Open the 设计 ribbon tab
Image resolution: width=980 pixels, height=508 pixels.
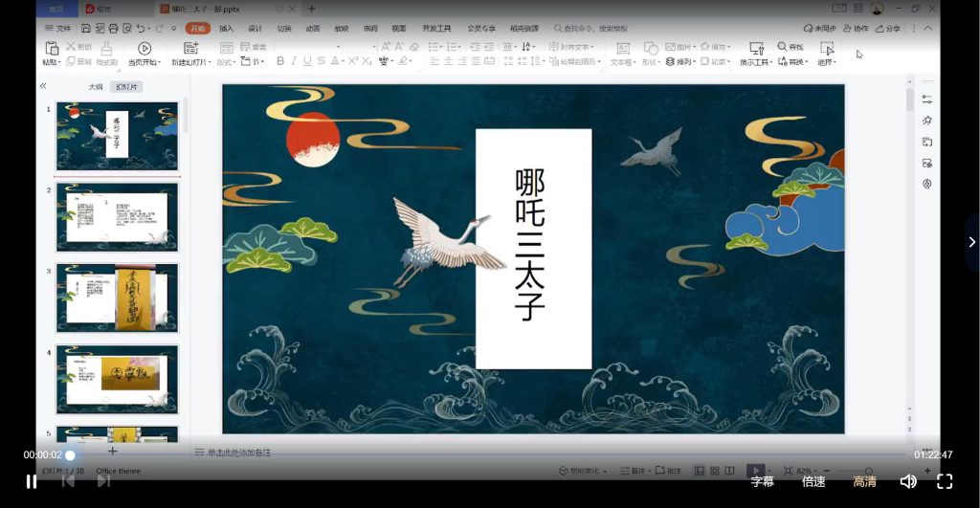pyautogui.click(x=255, y=29)
